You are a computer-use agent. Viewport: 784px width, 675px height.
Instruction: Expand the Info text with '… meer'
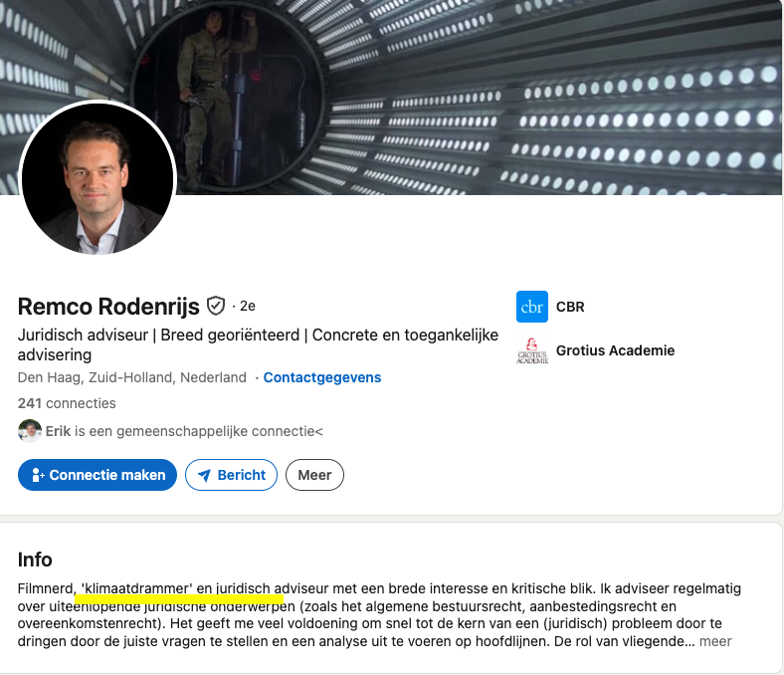click(x=714, y=641)
